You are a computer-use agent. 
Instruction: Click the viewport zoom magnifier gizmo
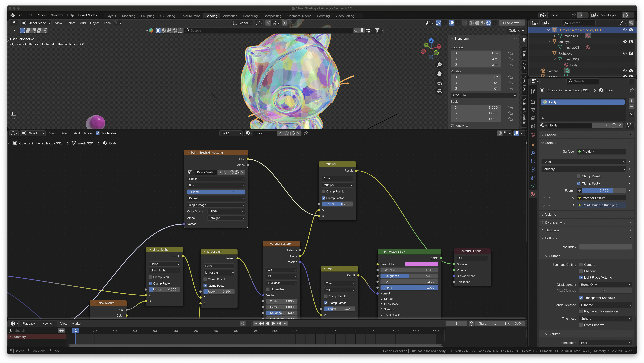[x=439, y=65]
